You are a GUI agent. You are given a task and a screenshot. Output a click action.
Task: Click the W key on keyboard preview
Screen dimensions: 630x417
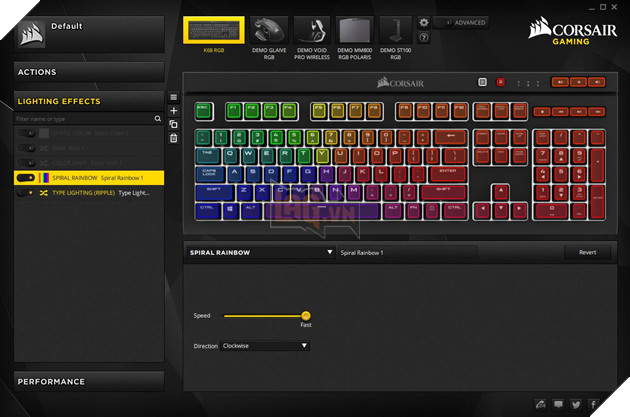(248, 156)
